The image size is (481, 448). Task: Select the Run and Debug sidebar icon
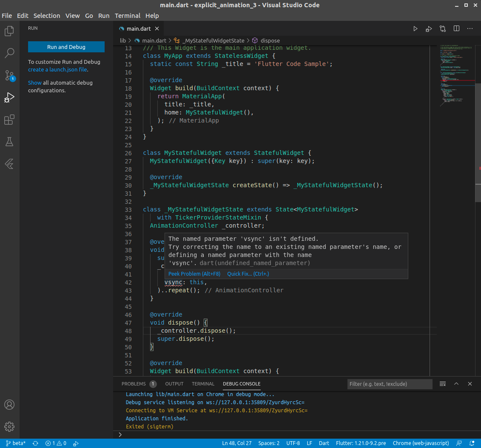point(9,97)
